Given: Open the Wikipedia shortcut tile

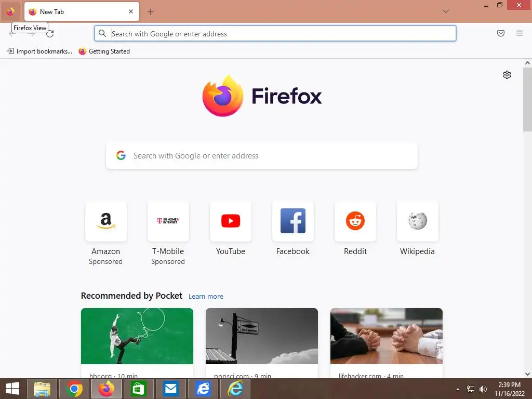Looking at the screenshot, I should [x=418, y=221].
